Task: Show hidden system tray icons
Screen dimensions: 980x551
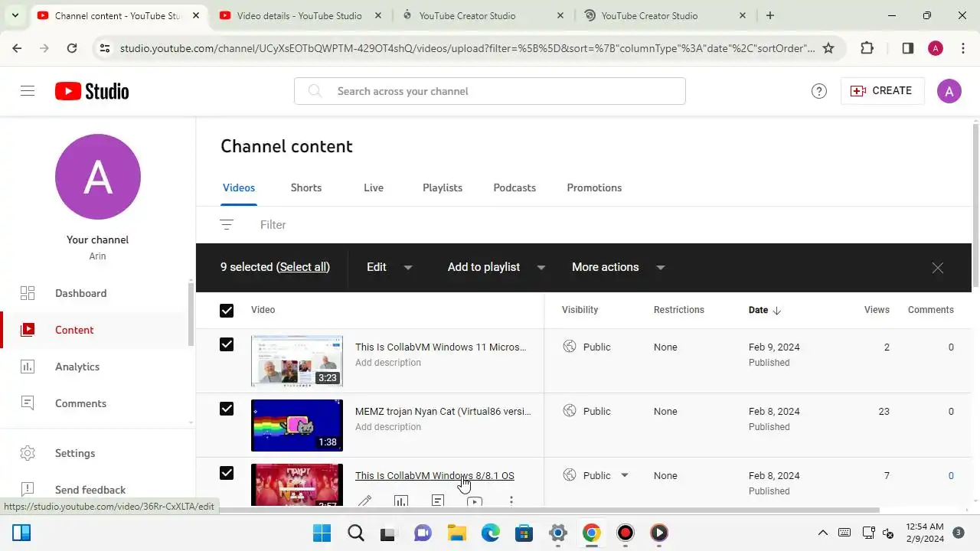Action: 823,533
